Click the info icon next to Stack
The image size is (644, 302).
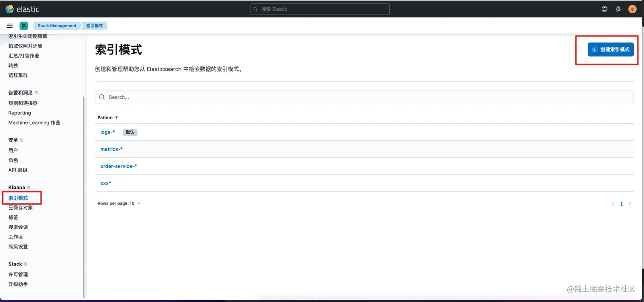tap(26, 264)
